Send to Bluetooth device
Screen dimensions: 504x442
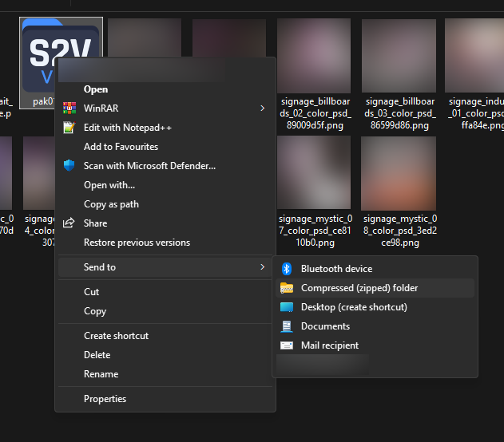coord(375,269)
